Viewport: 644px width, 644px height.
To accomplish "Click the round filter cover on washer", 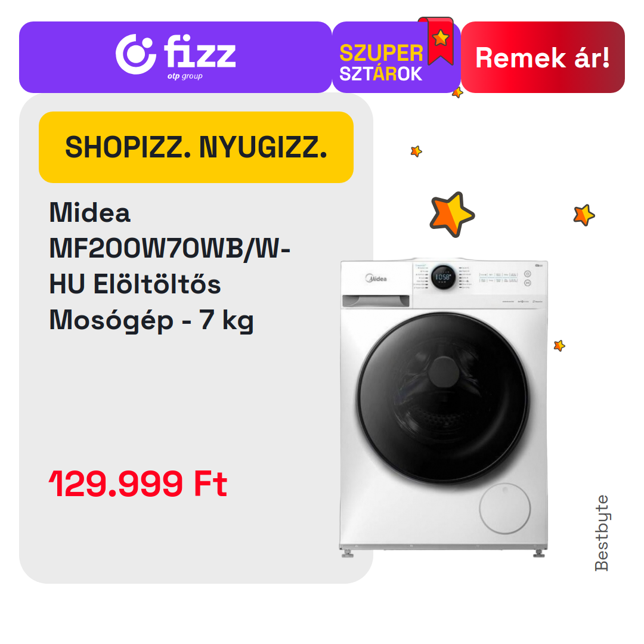I will [505, 509].
